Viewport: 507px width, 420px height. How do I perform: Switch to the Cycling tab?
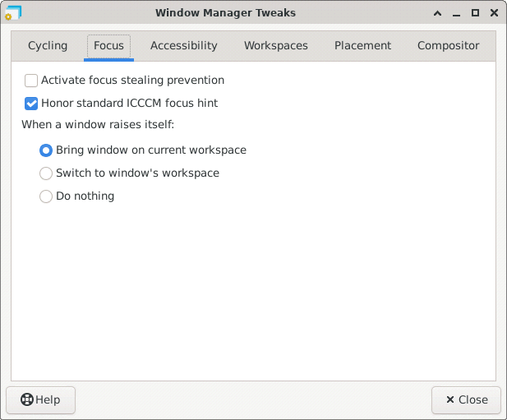48,46
